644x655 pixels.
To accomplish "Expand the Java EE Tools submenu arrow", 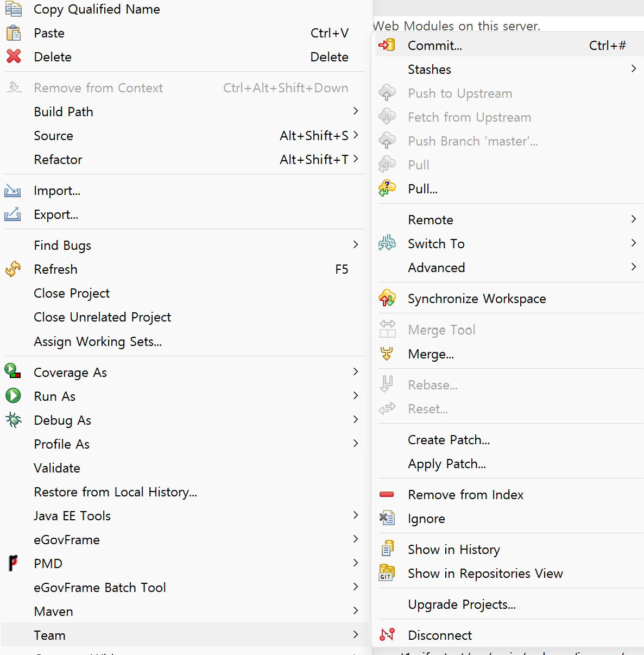I will 356,515.
